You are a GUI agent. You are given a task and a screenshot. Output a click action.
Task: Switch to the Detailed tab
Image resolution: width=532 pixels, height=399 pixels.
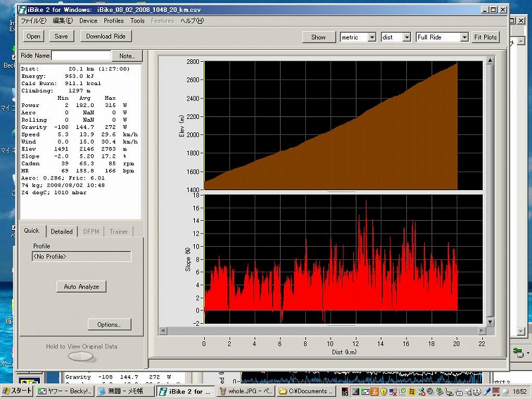coord(62,231)
